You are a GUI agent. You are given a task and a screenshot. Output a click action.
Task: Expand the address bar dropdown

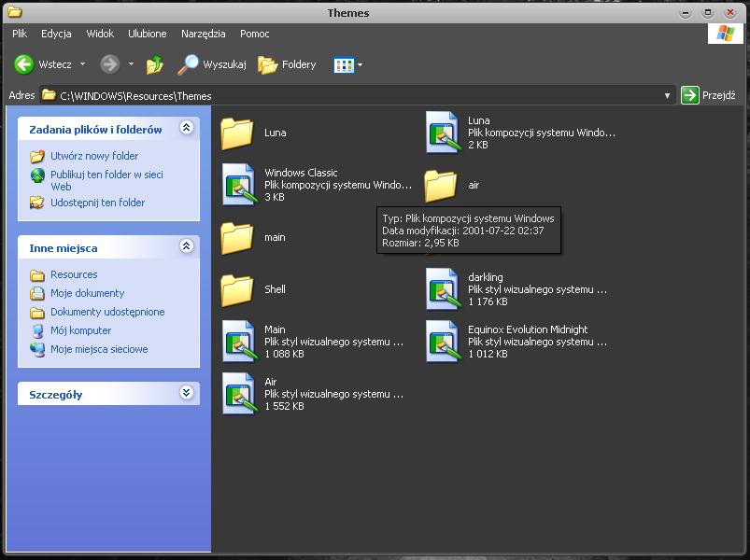click(x=667, y=95)
